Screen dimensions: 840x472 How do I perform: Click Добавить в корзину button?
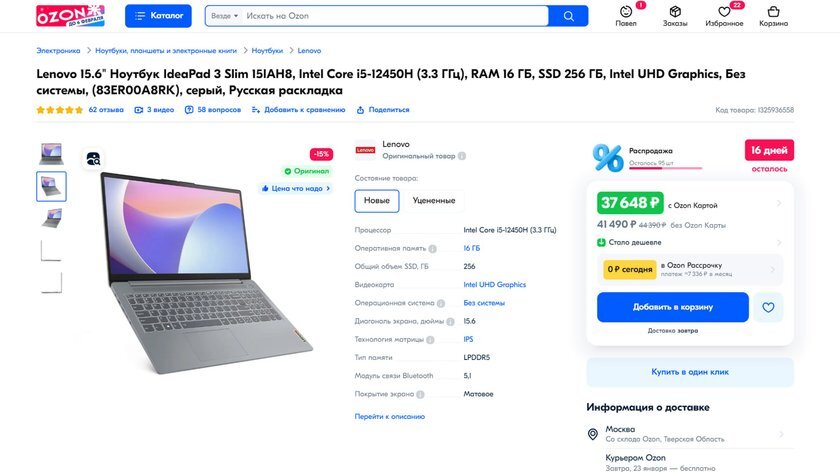point(673,307)
